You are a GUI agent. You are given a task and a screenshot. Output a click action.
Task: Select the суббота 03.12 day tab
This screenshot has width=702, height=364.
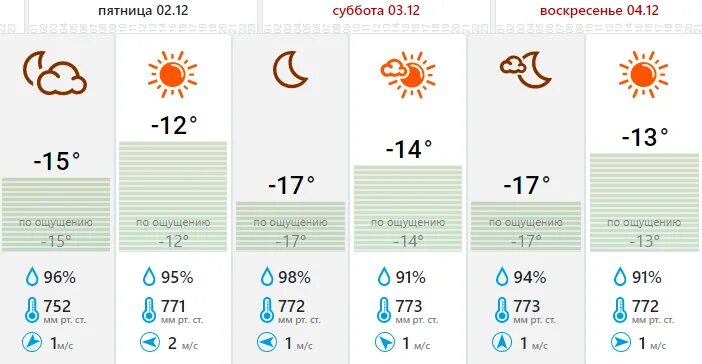[x=376, y=11]
